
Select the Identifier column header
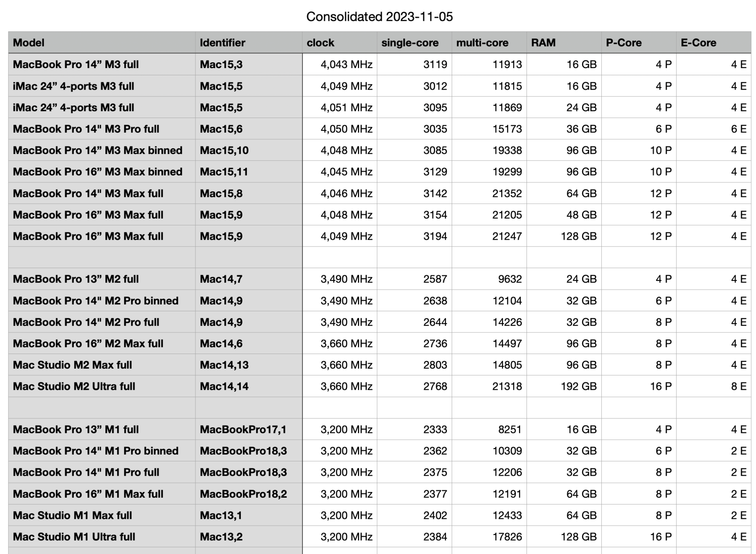click(x=222, y=43)
